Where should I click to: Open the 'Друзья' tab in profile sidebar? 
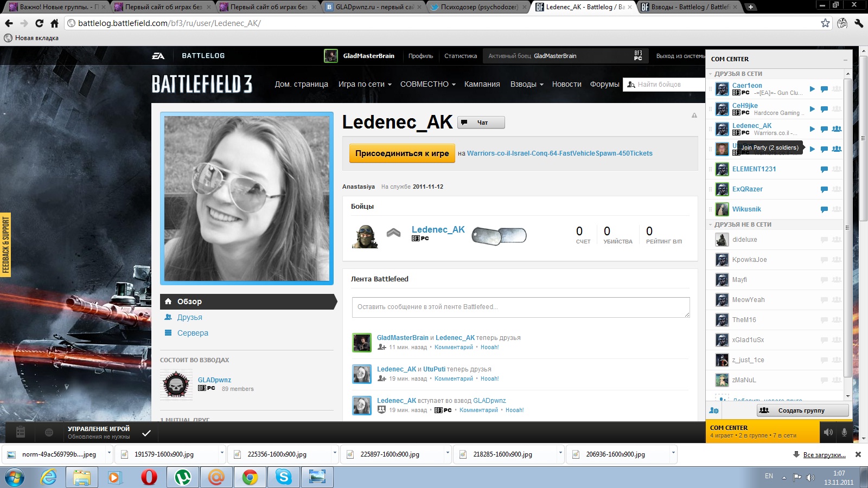(189, 317)
